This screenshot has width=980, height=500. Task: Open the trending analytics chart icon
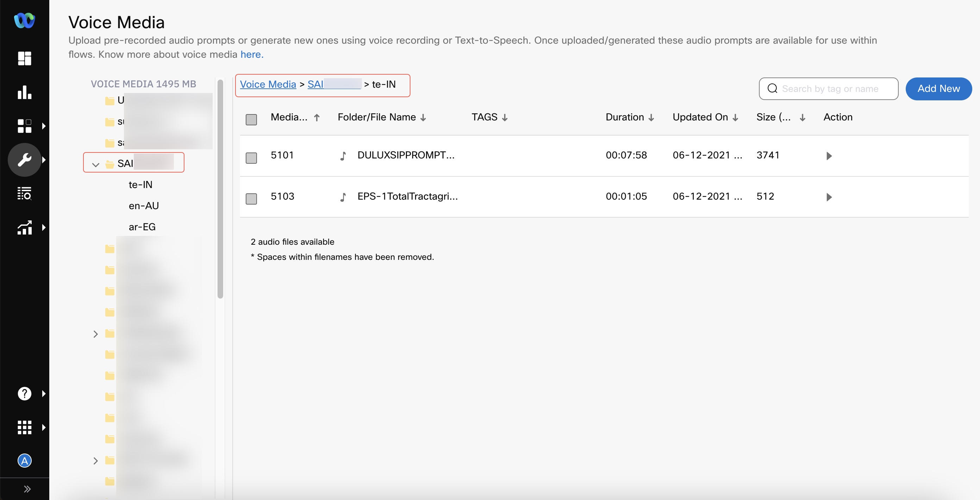(x=24, y=227)
